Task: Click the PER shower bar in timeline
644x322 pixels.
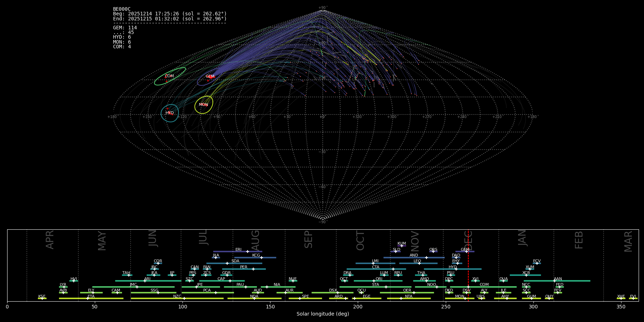Action: point(244,269)
